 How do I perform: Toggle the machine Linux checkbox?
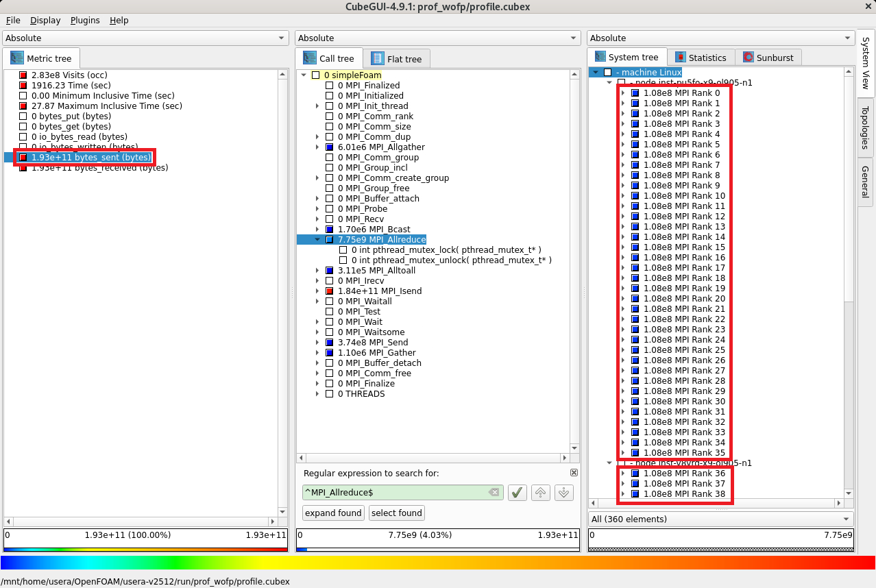[607, 73]
